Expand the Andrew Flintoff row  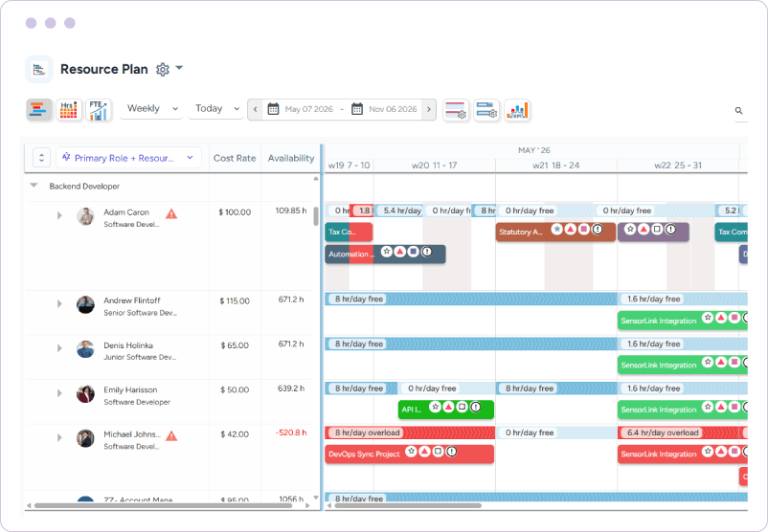pos(59,304)
